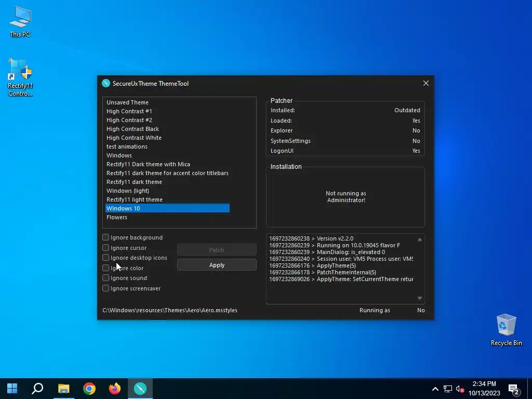Image resolution: width=532 pixels, height=399 pixels.
Task: Click the ApplyTheme(5) log line
Action: click(312, 265)
